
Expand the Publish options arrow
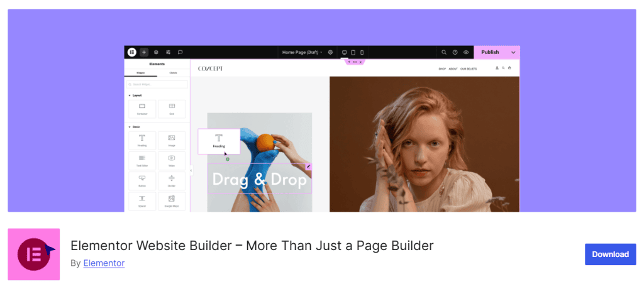(513, 52)
